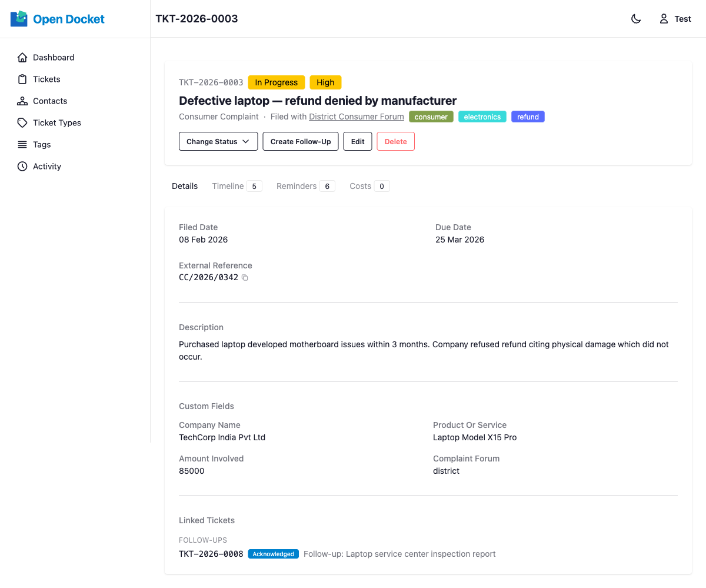This screenshot has width=706, height=588.
Task: Click the Tags list icon
Action: [x=22, y=145]
